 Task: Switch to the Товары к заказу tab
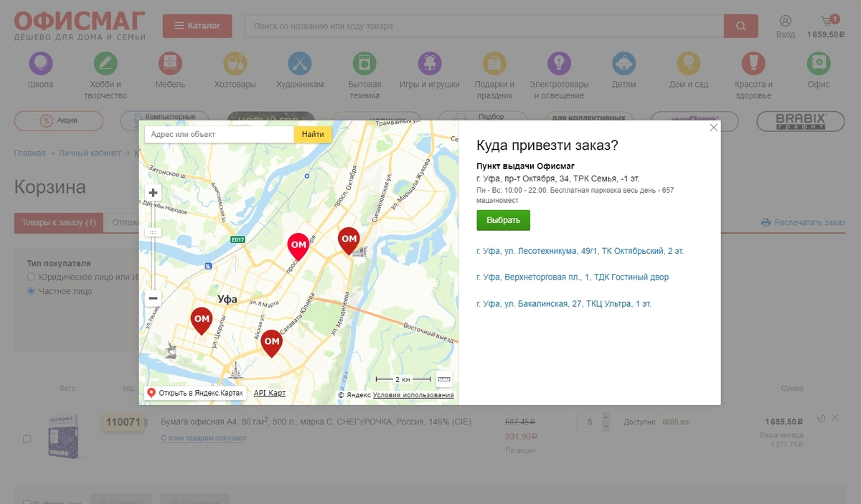point(59,223)
